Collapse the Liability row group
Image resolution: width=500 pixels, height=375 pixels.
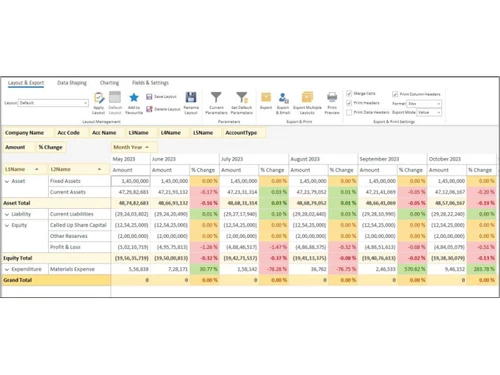point(7,214)
